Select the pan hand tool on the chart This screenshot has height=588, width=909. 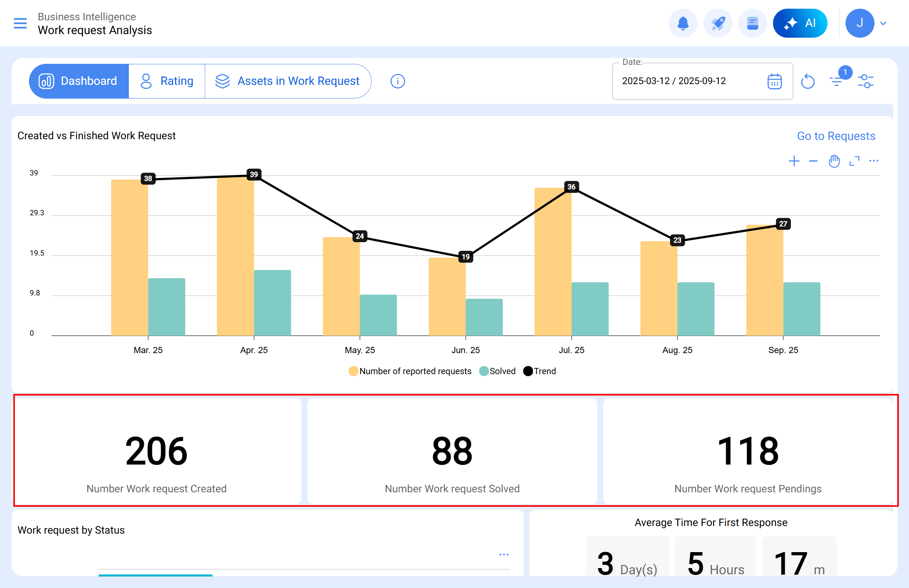[834, 161]
